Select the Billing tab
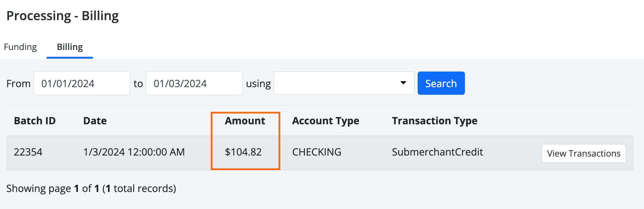 pos(70,47)
